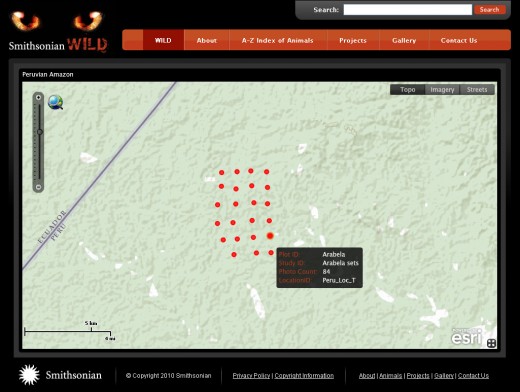Follow the footer Animals link
This screenshot has width=520, height=392.
391,376
